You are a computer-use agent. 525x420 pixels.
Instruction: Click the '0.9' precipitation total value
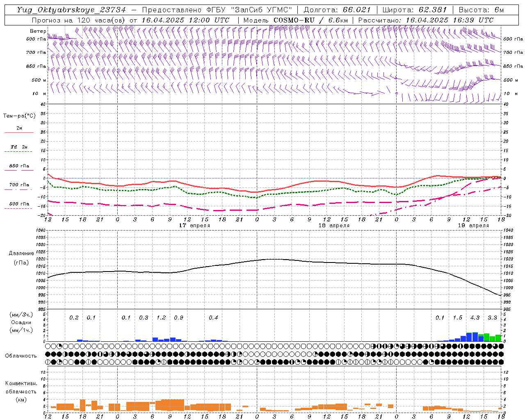coord(178,318)
